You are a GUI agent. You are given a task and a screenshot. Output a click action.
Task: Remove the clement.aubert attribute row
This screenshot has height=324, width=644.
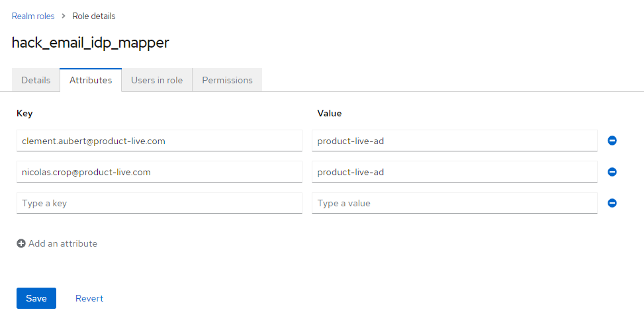point(612,141)
